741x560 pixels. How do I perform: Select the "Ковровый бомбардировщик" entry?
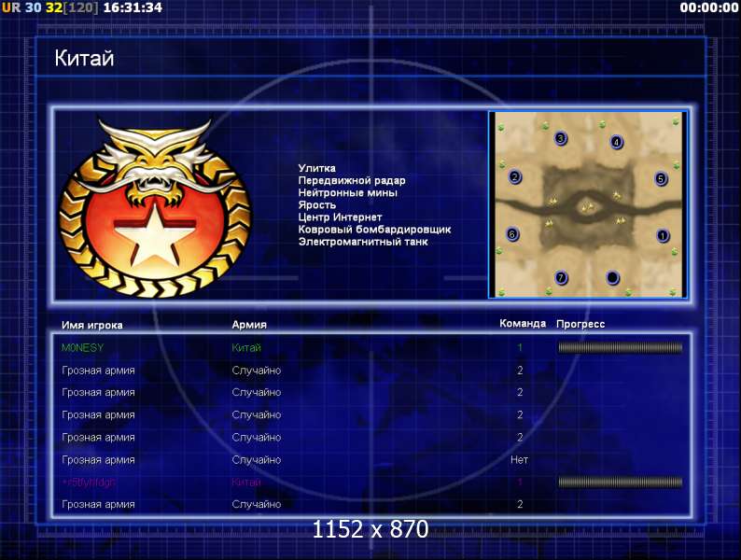pyautogui.click(x=374, y=230)
